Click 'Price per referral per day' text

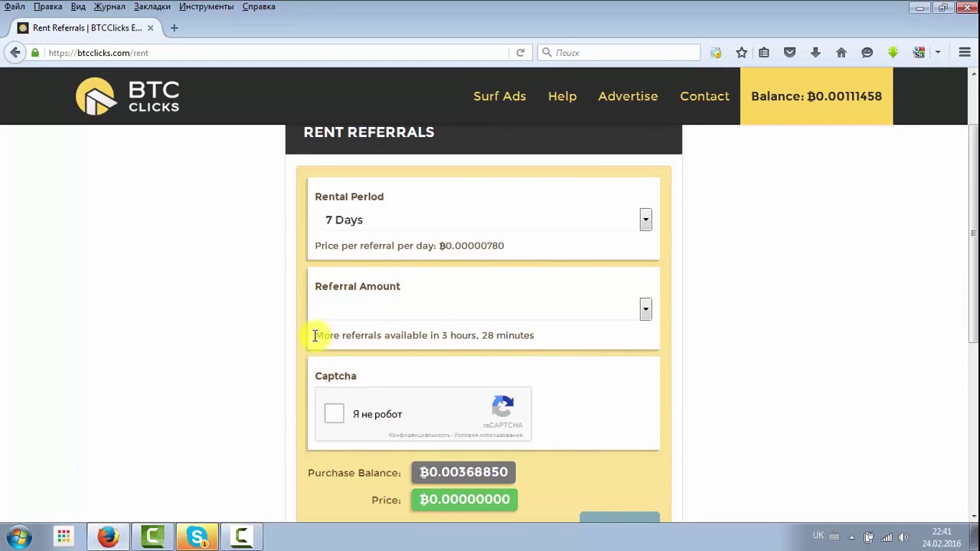tap(410, 246)
